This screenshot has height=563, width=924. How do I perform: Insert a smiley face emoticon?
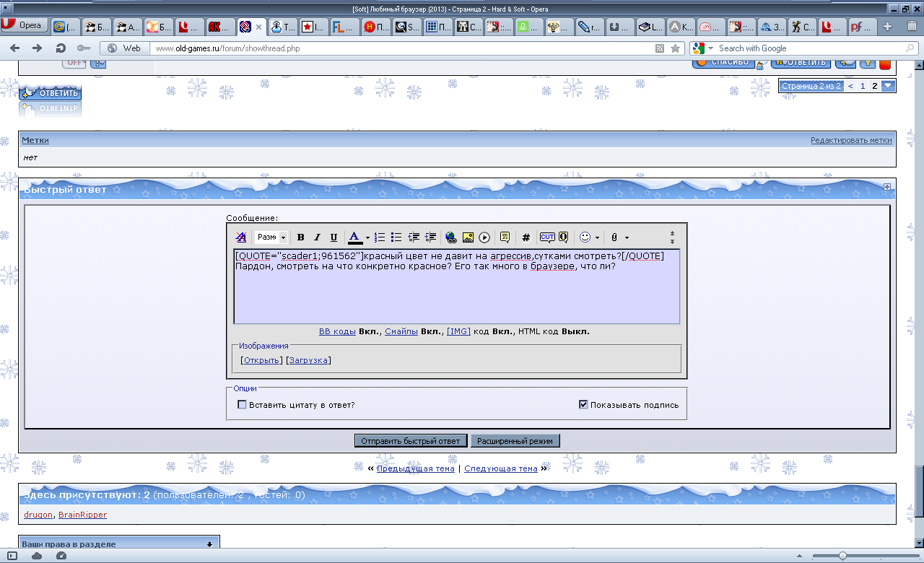(585, 237)
